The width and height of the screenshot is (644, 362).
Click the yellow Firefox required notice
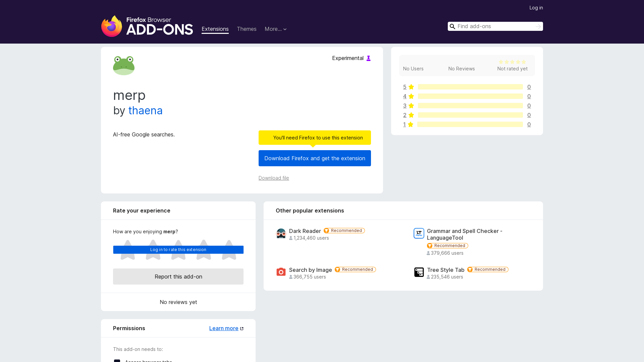pyautogui.click(x=315, y=138)
